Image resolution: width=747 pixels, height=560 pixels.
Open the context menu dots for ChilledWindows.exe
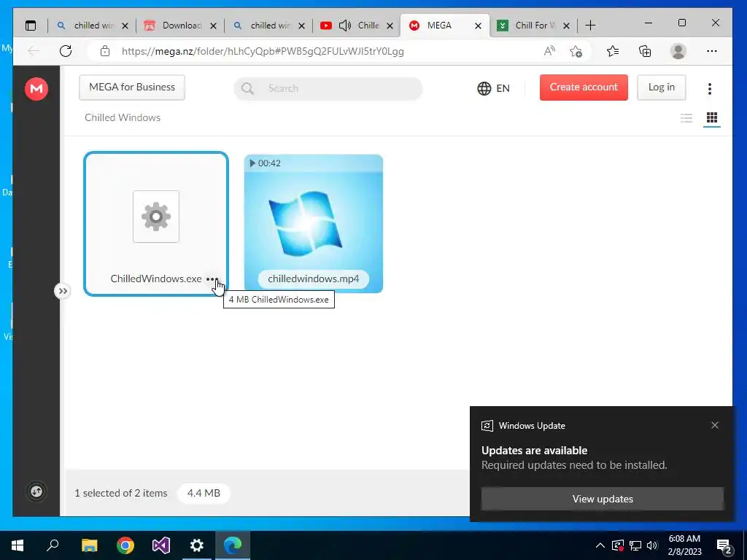[x=212, y=279]
